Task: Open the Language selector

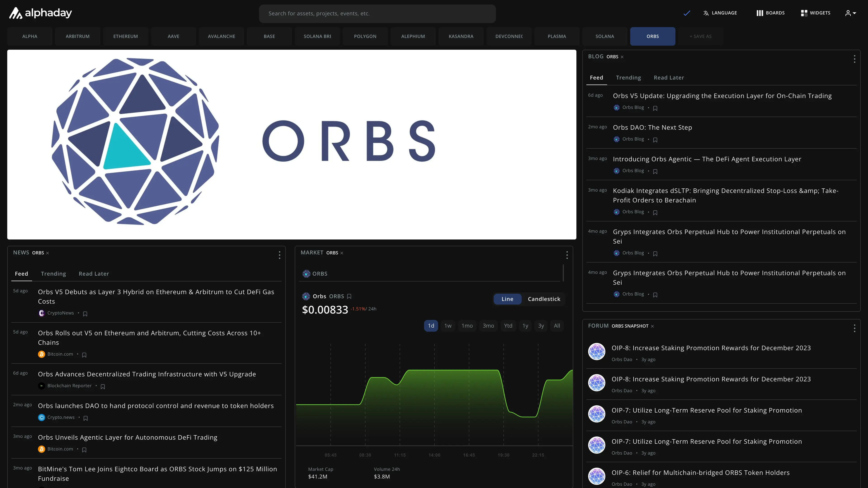Action: [x=720, y=13]
